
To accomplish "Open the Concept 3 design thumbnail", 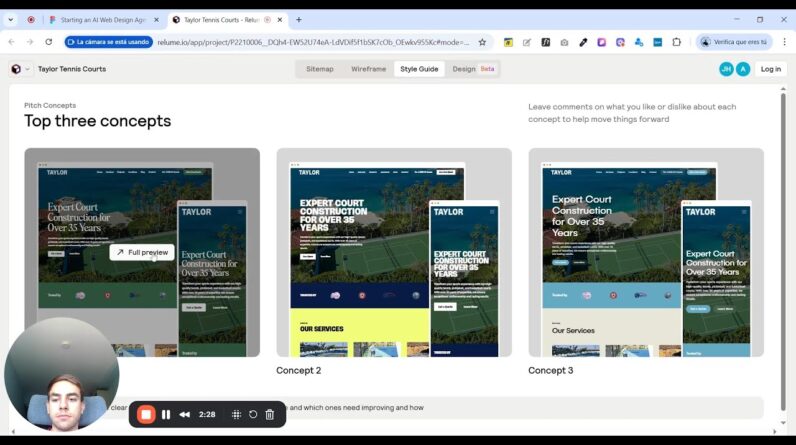I will 646,252.
